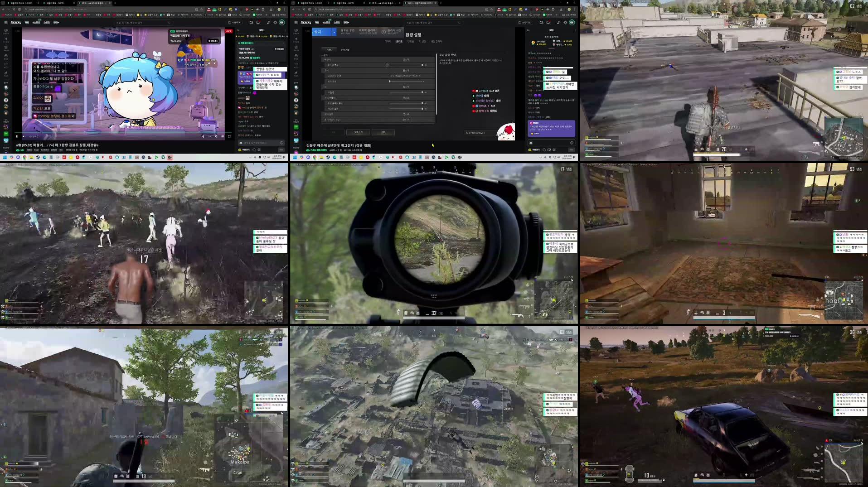The width and height of the screenshot is (868, 487).
Task: Select the 키 설정 tab in 환경 설정
Action: [422, 41]
